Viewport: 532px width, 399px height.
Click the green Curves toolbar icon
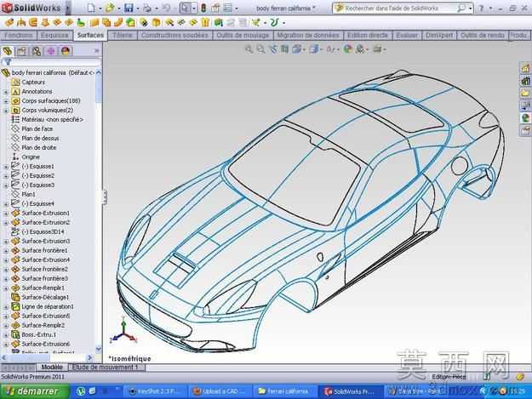(x=274, y=23)
